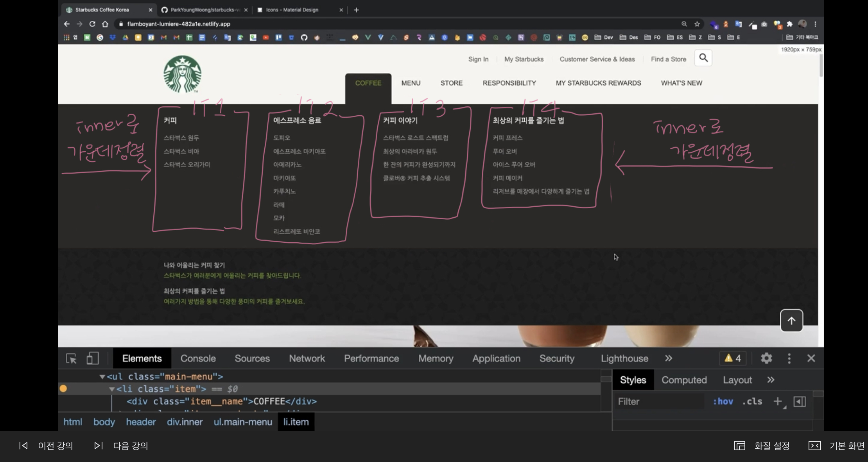Open DevTools settings gear
Screen dimensions: 868x462
[766, 358]
